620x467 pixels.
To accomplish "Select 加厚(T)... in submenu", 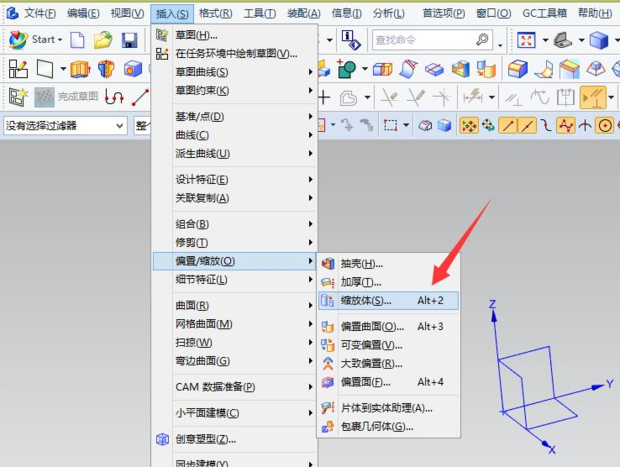I will 388,282.
